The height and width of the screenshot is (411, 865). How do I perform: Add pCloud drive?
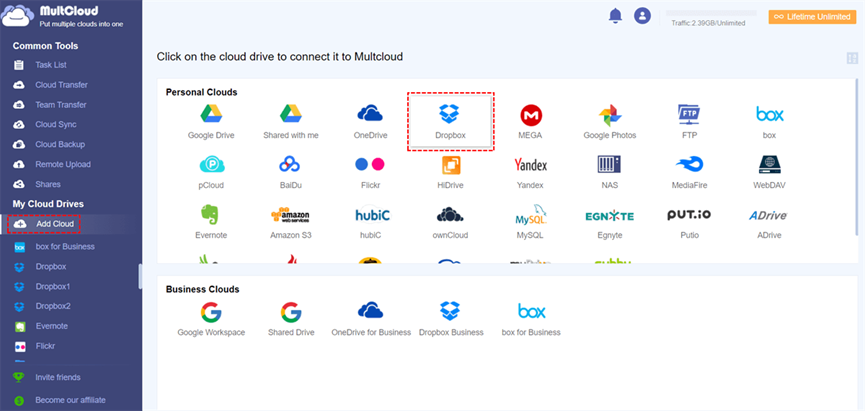pos(211,172)
